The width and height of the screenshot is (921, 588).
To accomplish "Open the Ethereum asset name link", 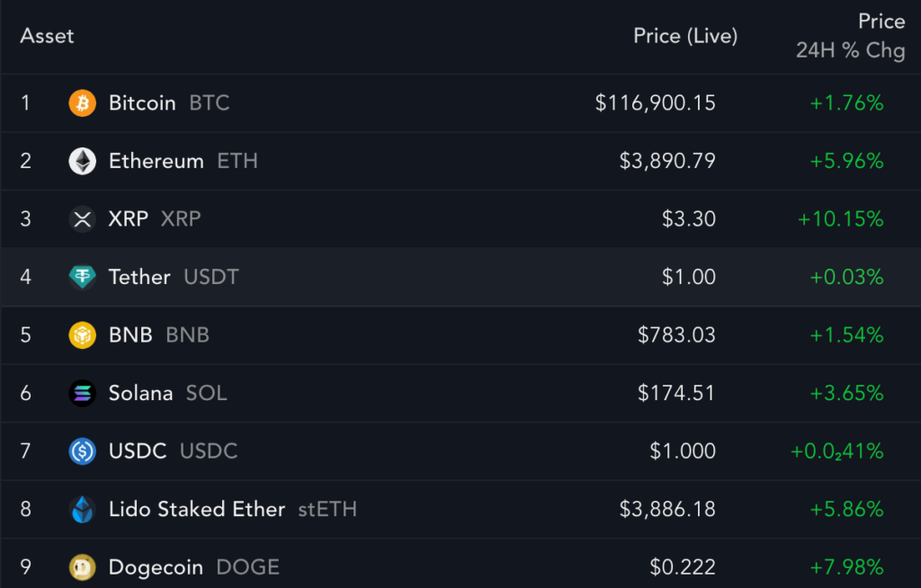I will [156, 161].
